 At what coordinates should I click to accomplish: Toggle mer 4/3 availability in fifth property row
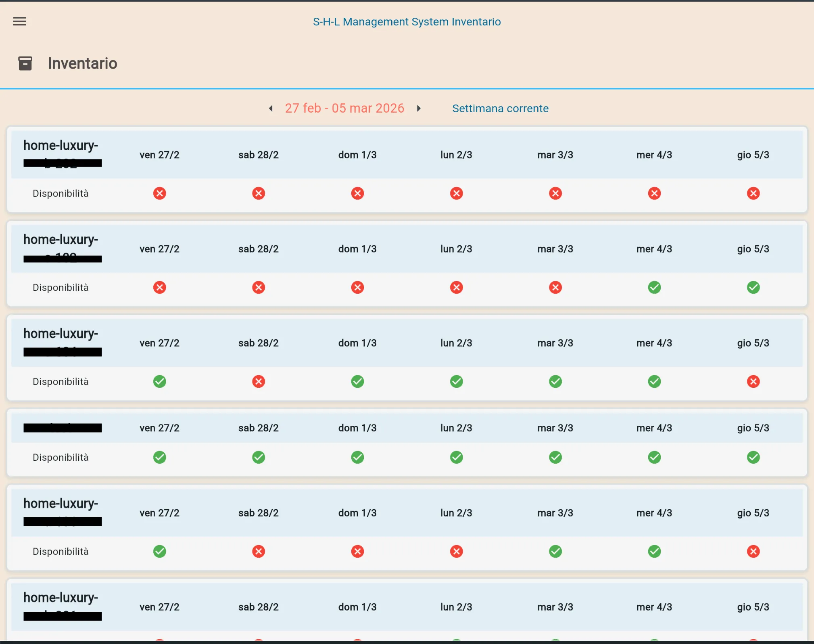[654, 551]
